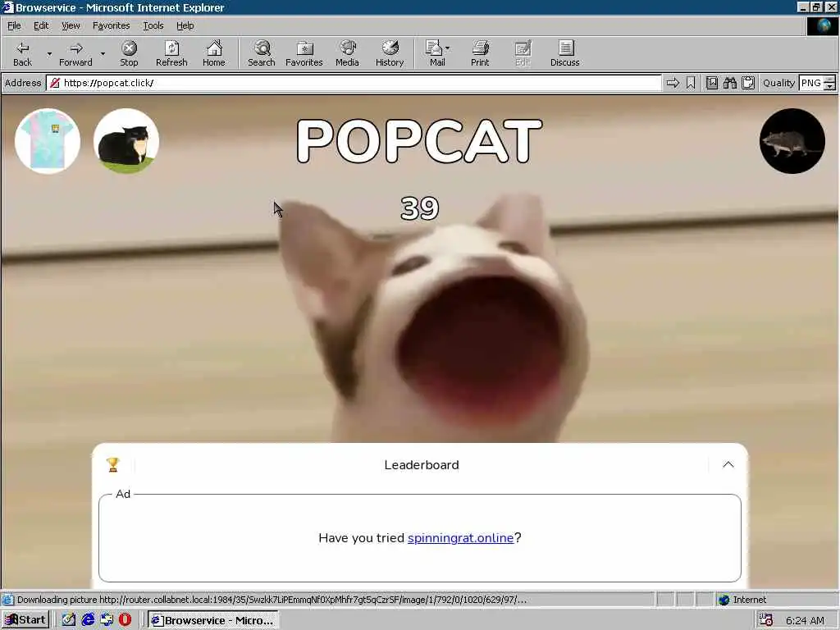Click the Show Desktop quick launch icon
Image resolution: width=840 pixels, height=630 pixels.
107,620
